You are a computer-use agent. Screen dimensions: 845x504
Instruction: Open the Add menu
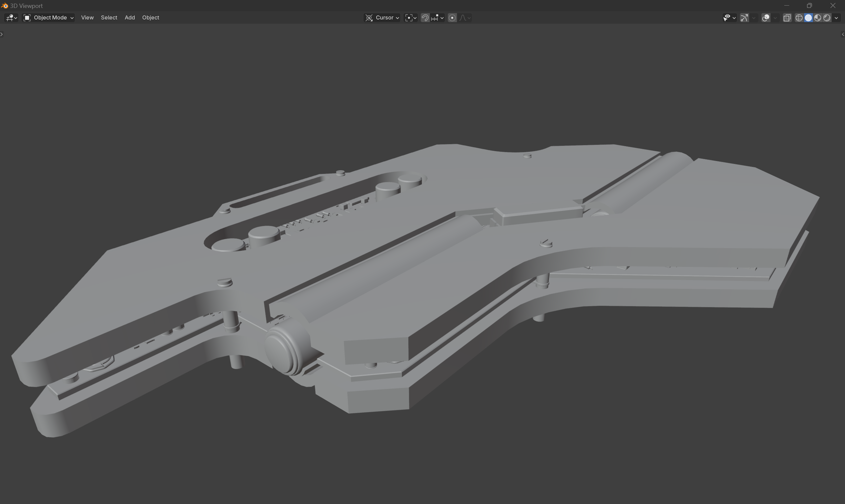[x=130, y=18]
